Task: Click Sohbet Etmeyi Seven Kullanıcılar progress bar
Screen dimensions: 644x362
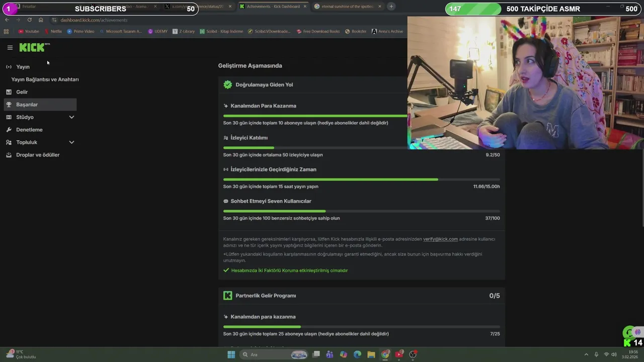Action: pyautogui.click(x=361, y=211)
